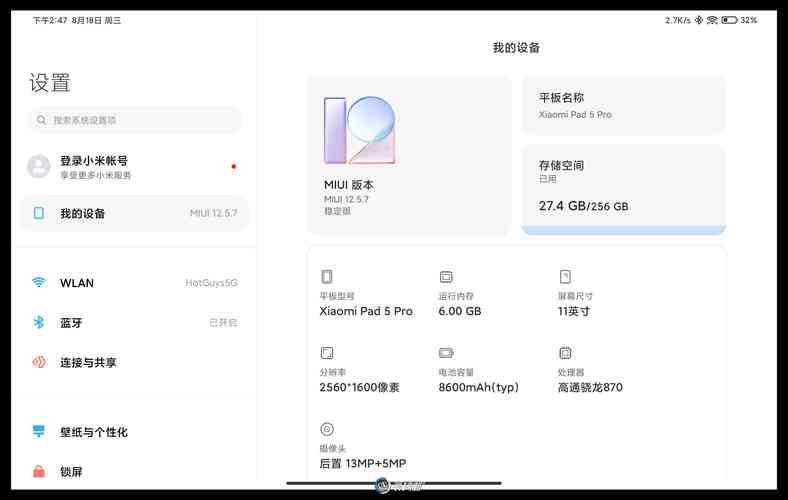Select the 我的设备 tablet icon

[x=39, y=213]
